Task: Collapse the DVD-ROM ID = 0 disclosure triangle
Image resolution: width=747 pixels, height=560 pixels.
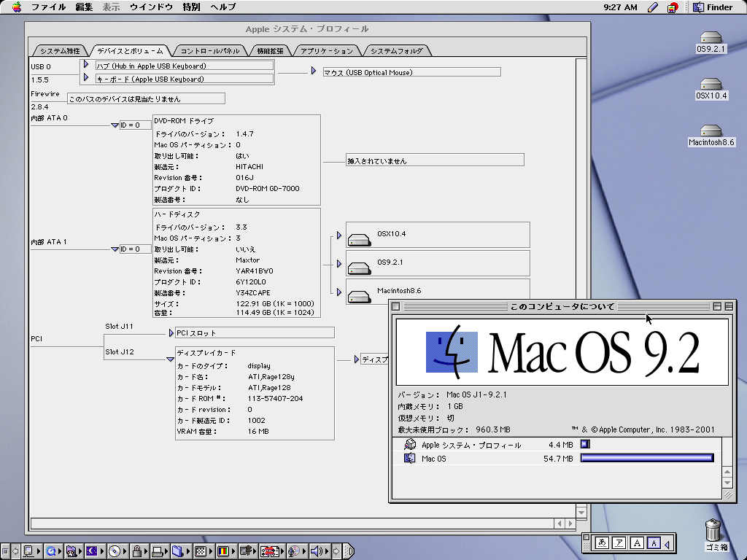Action: 115,125
